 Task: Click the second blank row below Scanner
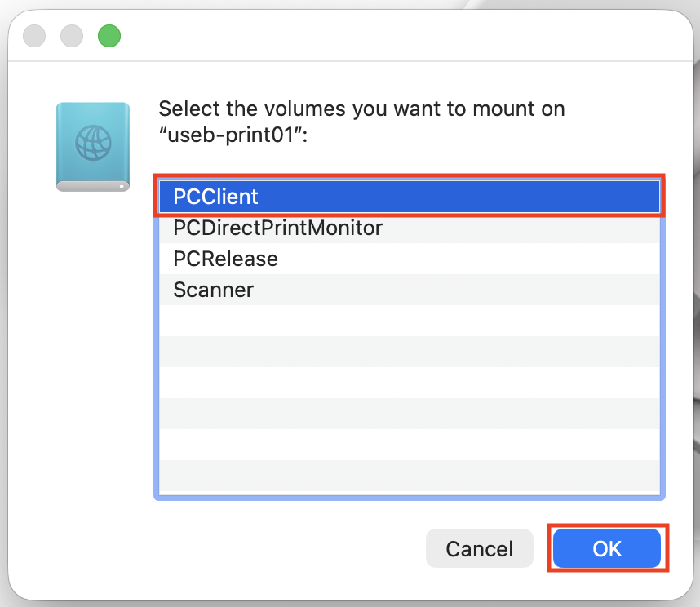tap(408, 352)
